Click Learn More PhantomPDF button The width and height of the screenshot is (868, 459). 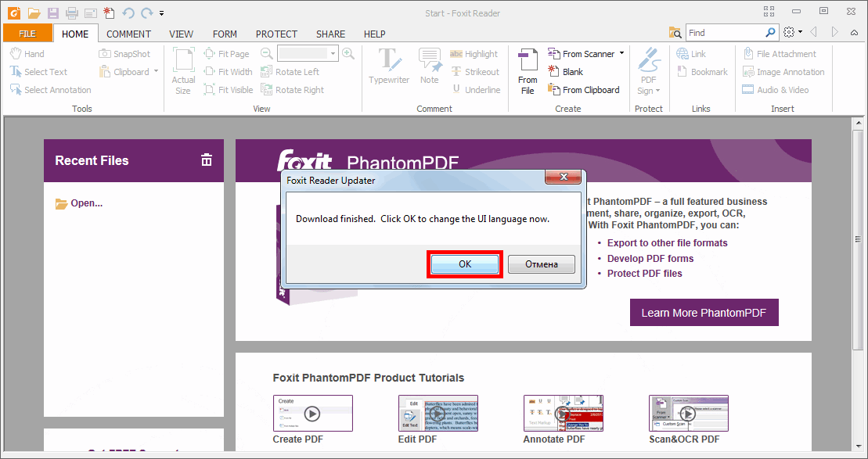point(704,313)
